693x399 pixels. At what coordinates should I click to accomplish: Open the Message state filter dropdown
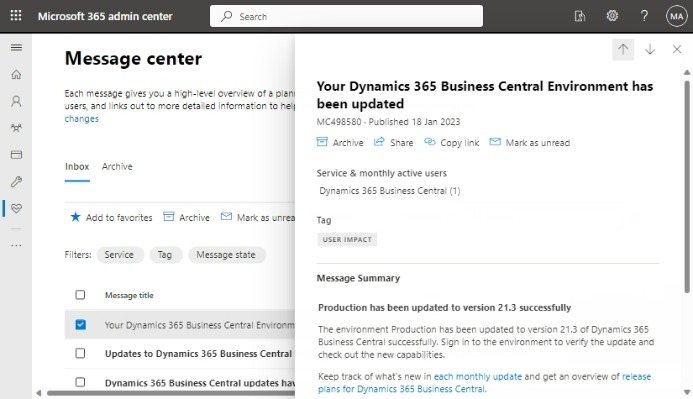pyautogui.click(x=227, y=255)
